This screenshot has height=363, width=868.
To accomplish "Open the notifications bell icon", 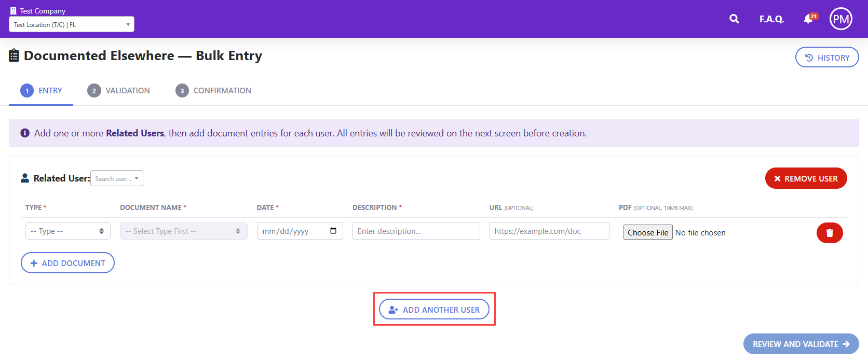I will (x=809, y=19).
